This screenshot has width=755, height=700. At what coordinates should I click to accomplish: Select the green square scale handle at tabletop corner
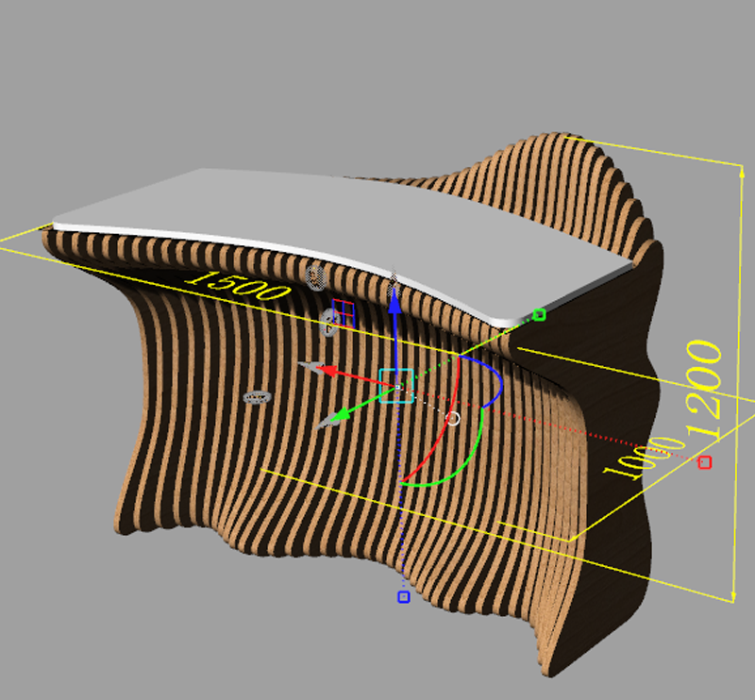pos(539,315)
